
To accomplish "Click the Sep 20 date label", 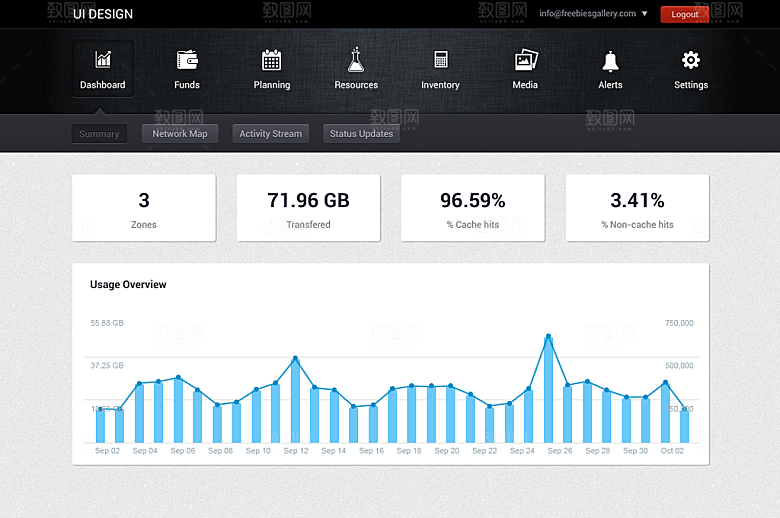I will coord(447,451).
